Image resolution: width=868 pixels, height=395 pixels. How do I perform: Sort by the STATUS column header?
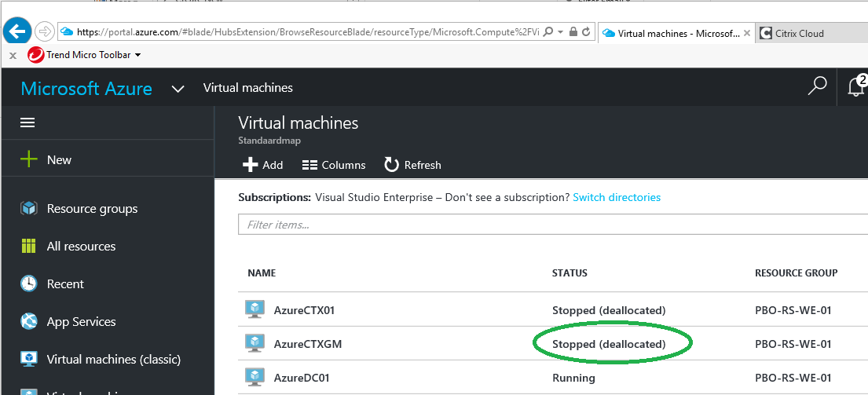click(570, 272)
